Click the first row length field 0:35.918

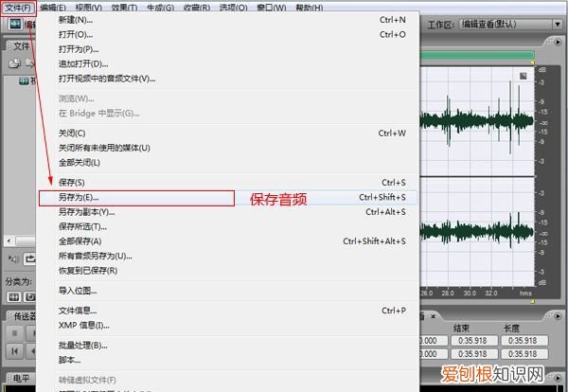(x=524, y=341)
